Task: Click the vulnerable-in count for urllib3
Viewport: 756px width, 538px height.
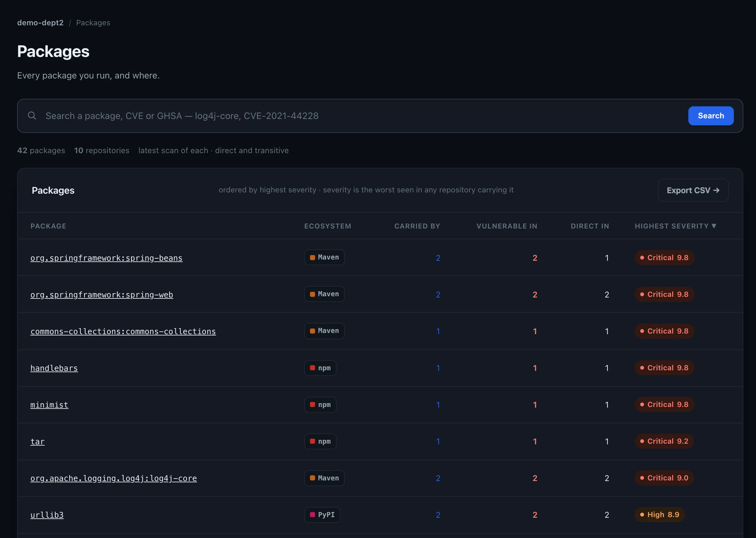Action: click(535, 515)
